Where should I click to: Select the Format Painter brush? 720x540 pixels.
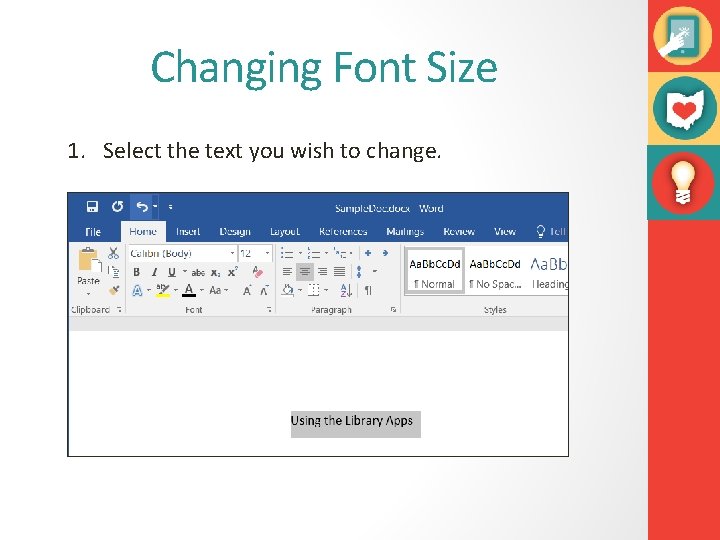coord(114,290)
